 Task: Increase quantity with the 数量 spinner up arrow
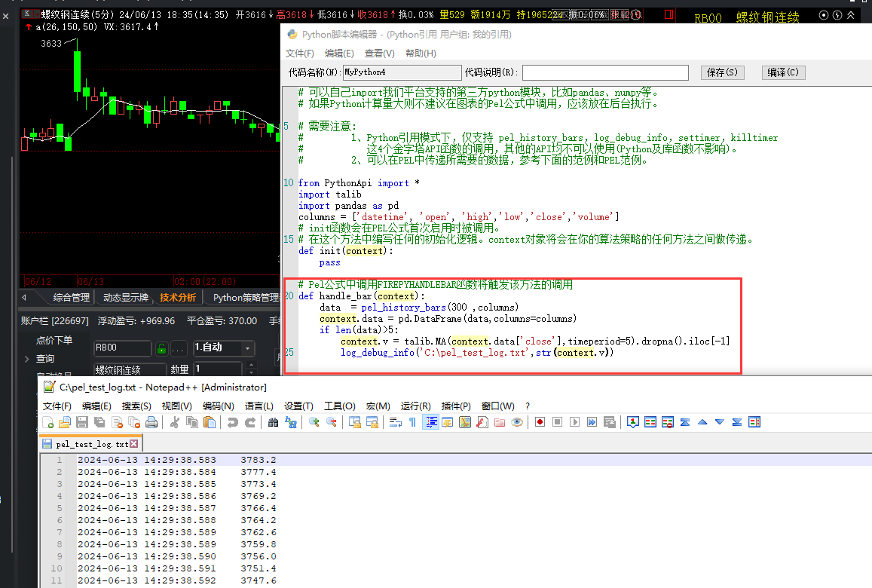pos(252,365)
